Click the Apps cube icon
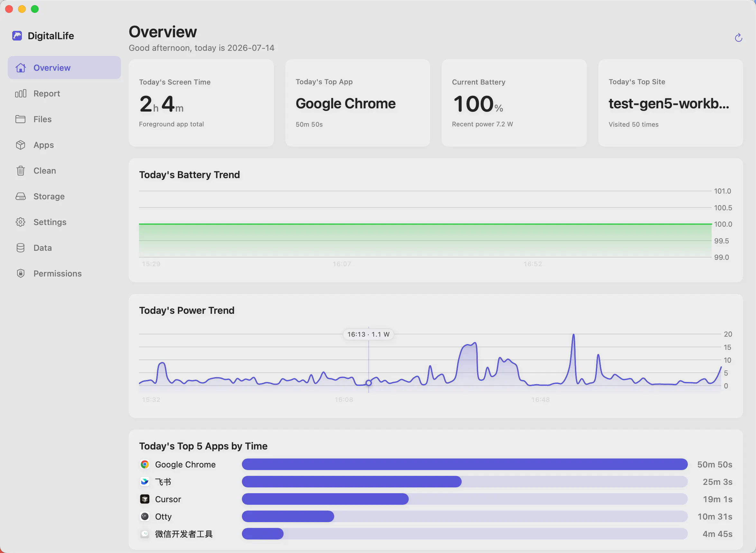 [x=21, y=145]
